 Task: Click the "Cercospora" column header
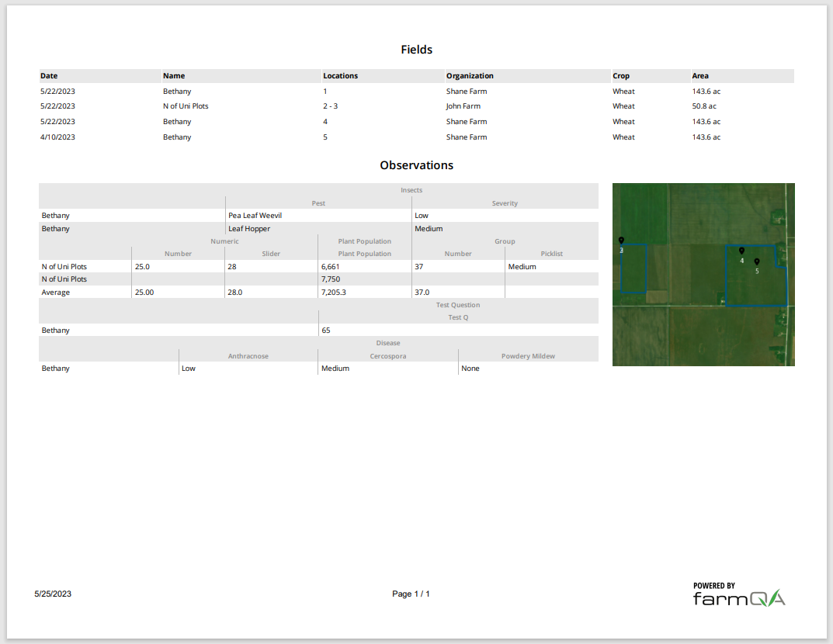[388, 356]
